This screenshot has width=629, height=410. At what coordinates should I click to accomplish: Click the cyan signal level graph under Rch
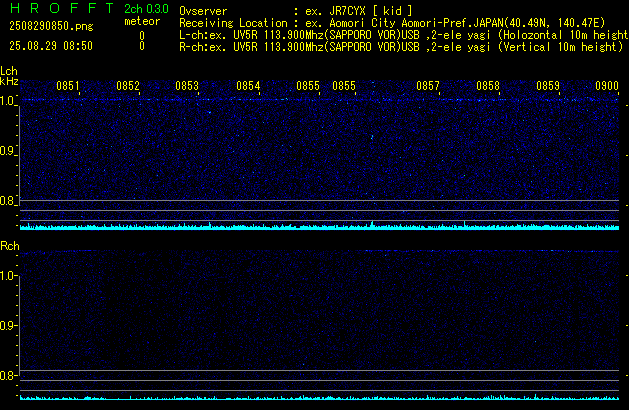click(x=319, y=397)
